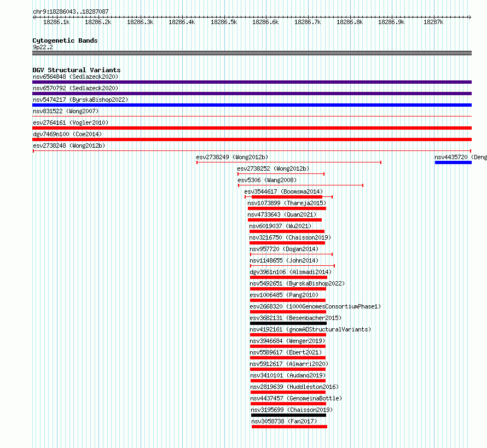Click esv1006485 (Pang2010) label
This screenshot has width=487, height=448.
point(284,295)
